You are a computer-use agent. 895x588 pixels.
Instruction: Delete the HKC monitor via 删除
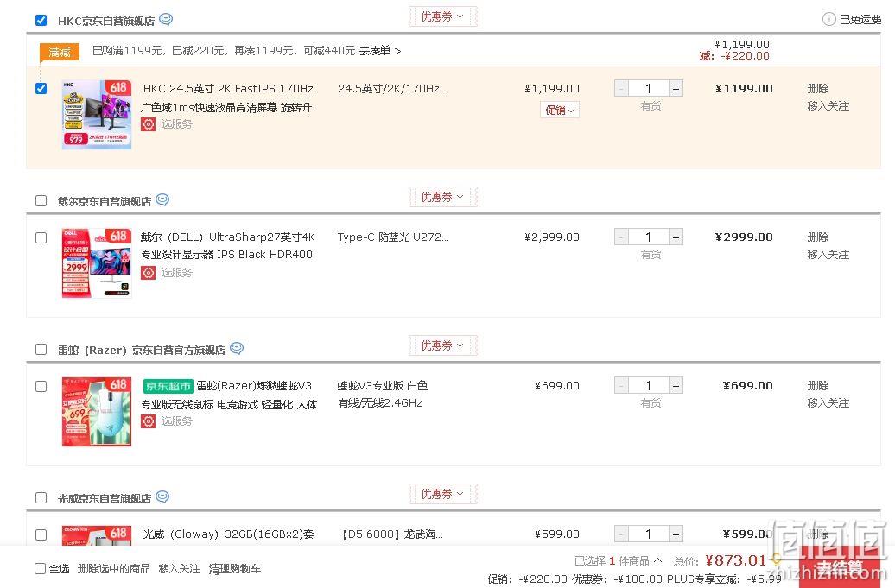point(818,88)
